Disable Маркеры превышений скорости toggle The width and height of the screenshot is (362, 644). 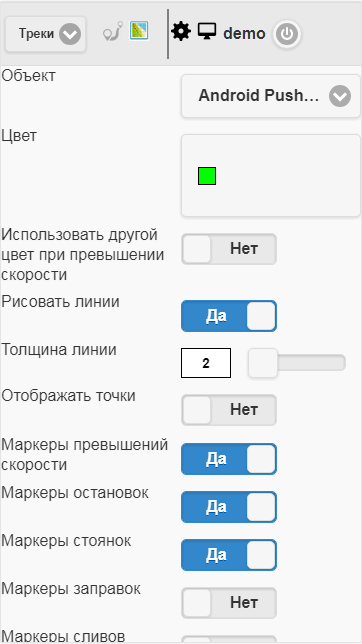(229, 459)
